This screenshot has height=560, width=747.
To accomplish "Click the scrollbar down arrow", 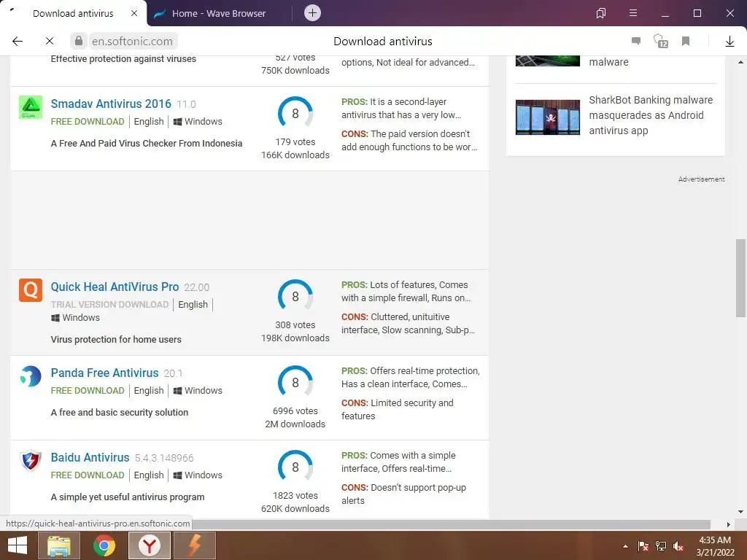I will point(740,511).
